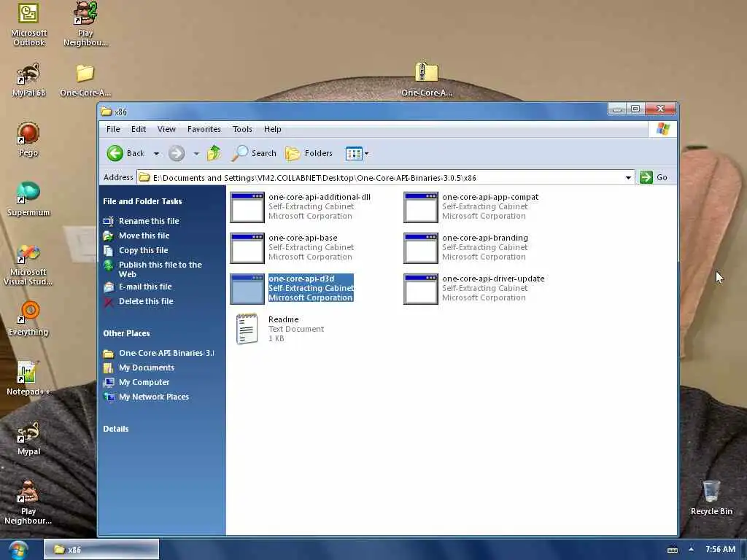This screenshot has height=560, width=747.
Task: Select the Supermium desktop shortcut
Action: pyautogui.click(x=28, y=198)
